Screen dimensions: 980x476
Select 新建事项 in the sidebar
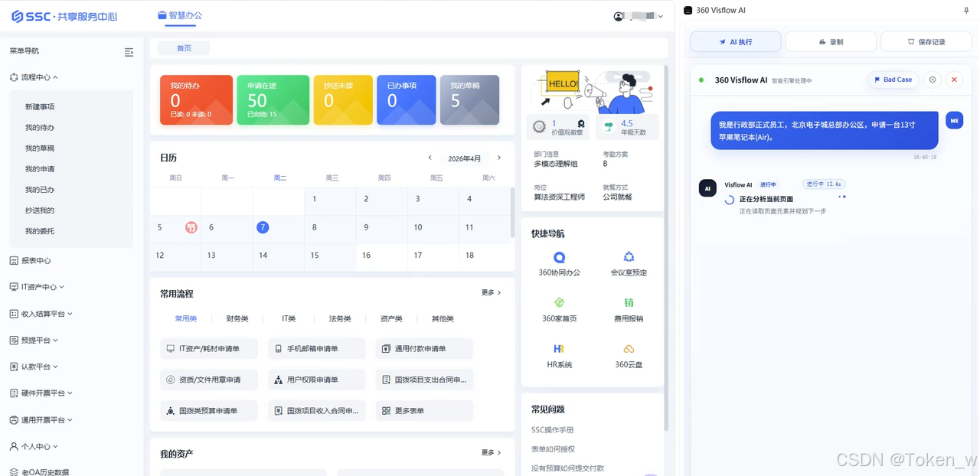(x=40, y=106)
